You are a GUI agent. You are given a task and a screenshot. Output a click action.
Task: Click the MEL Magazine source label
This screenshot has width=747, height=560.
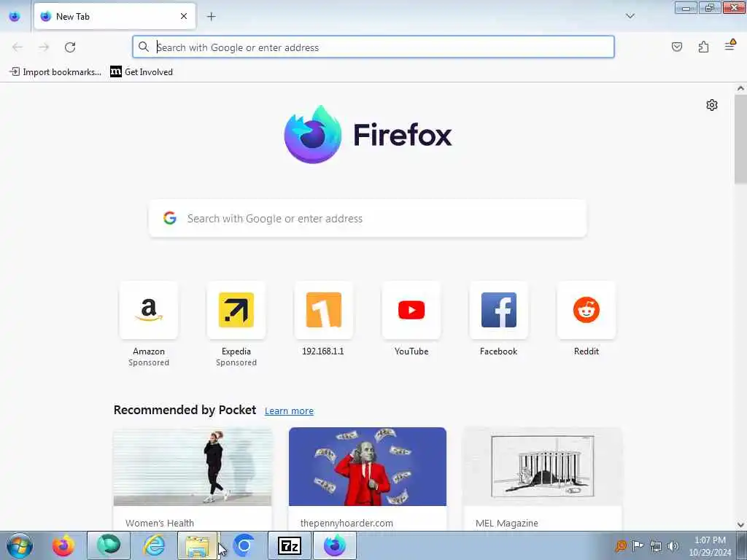pyautogui.click(x=507, y=523)
